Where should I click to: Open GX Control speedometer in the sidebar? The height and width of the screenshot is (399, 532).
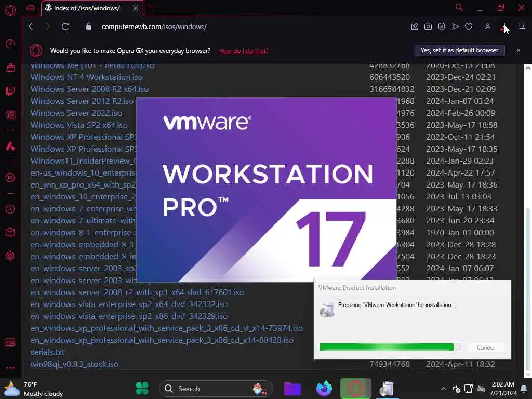pos(10,44)
